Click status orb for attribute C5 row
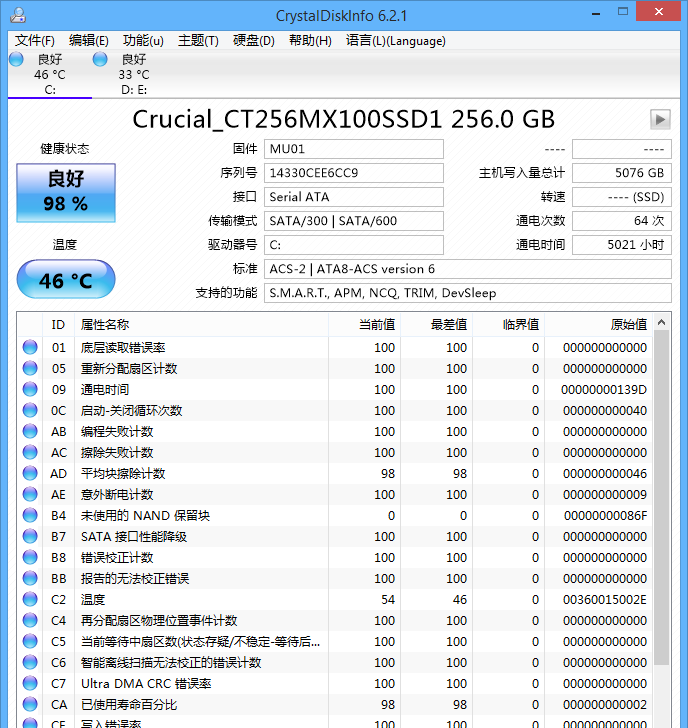 [x=30, y=641]
